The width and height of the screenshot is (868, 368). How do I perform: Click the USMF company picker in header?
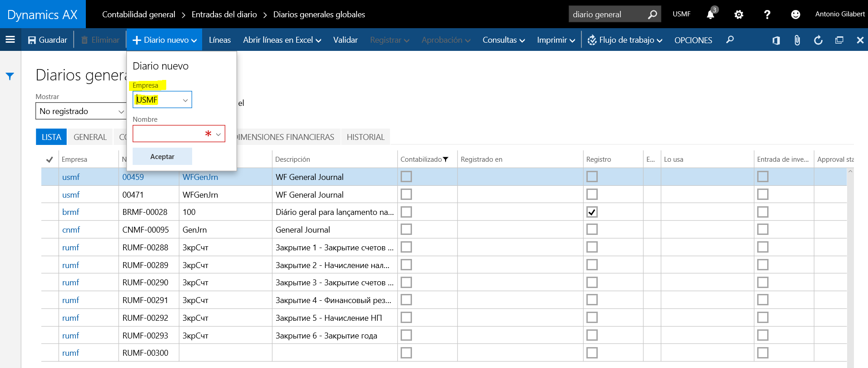click(681, 15)
